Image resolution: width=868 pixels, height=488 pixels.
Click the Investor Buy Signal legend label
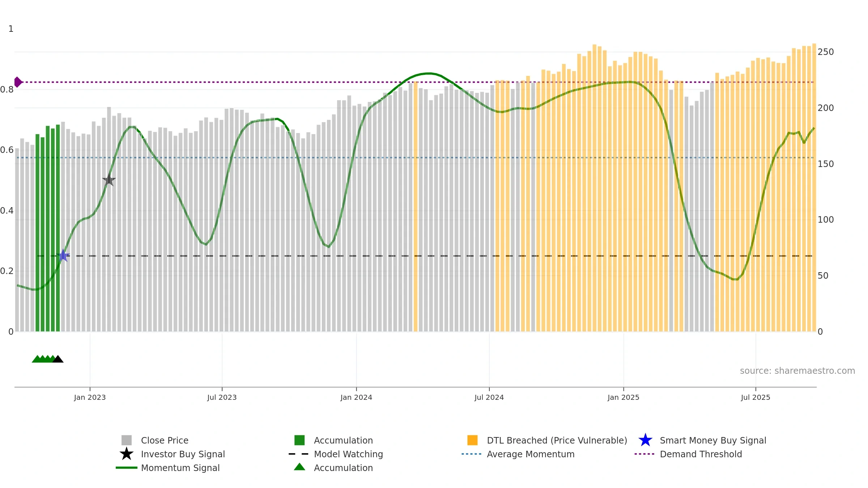click(183, 454)
